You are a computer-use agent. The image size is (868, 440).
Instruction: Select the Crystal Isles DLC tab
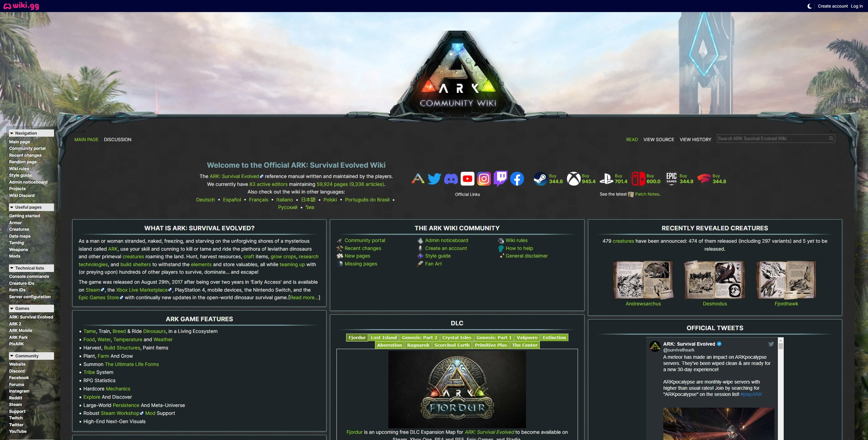457,337
